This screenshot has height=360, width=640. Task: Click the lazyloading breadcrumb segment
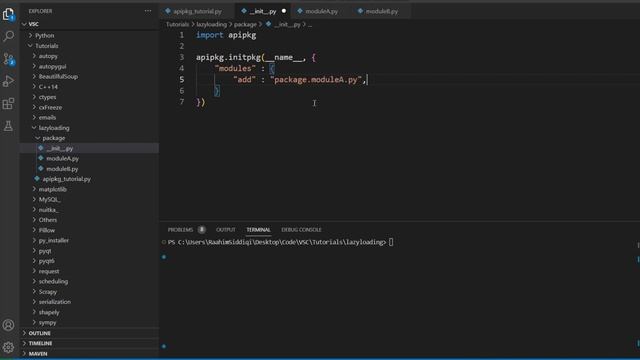(x=211, y=24)
